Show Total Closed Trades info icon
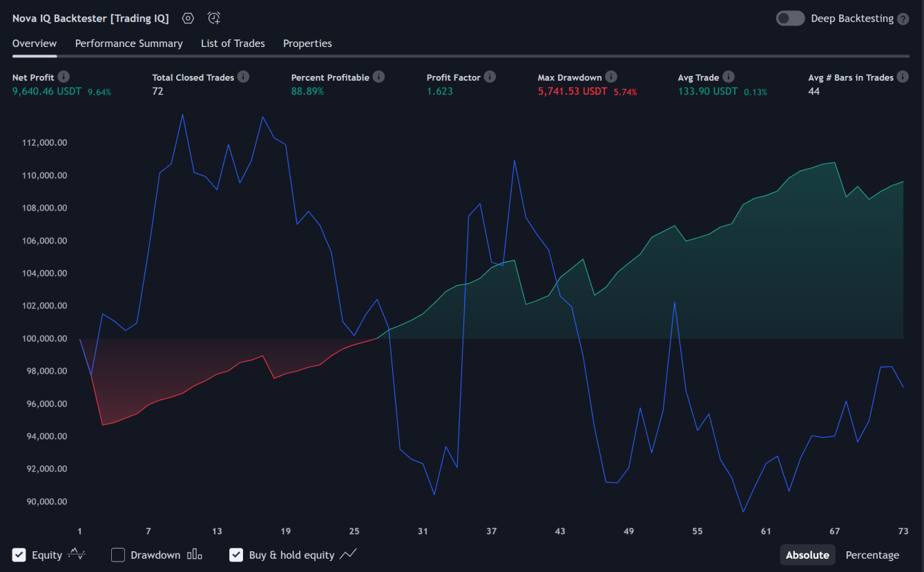This screenshot has width=924, height=572. point(244,77)
